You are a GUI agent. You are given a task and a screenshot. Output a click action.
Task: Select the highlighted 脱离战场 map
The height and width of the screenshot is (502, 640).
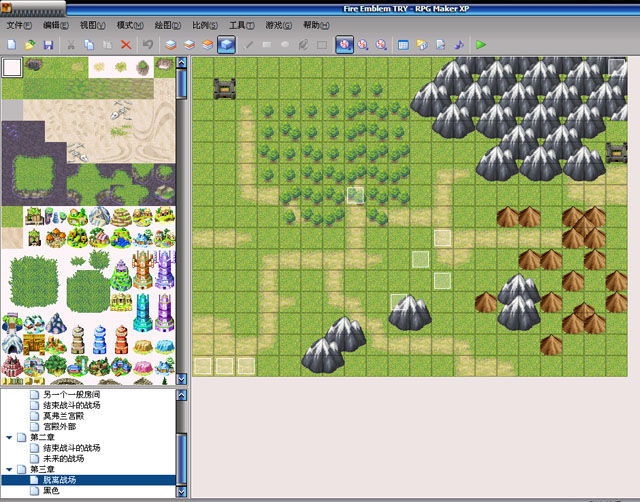(x=89, y=480)
